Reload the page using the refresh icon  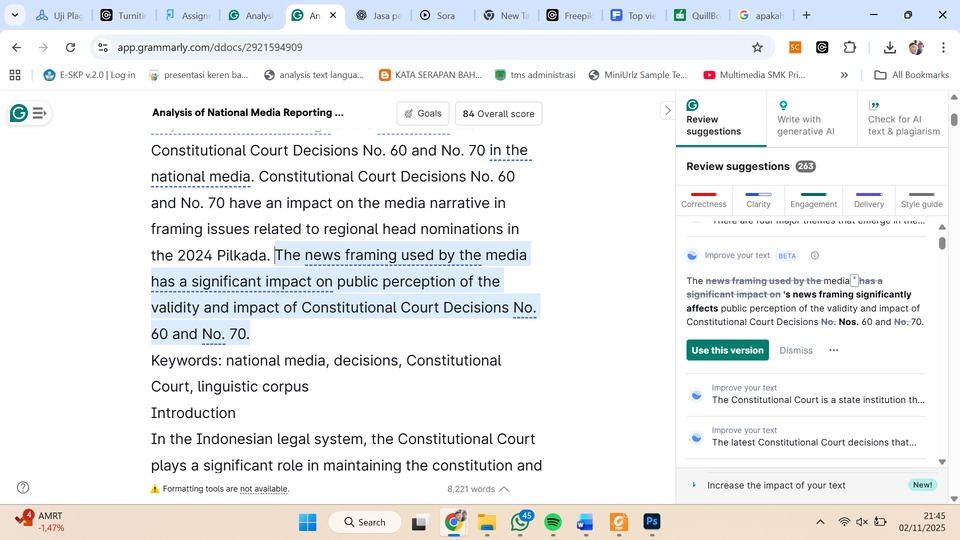[70, 47]
